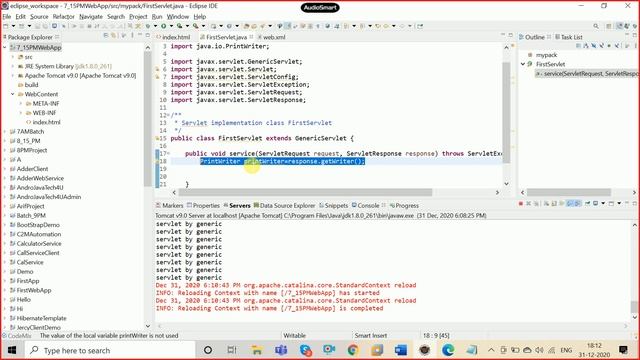Screen dimensions: 640x360
Task: Click Collapse All in Package Explorer toolbar
Action: point(106,36)
